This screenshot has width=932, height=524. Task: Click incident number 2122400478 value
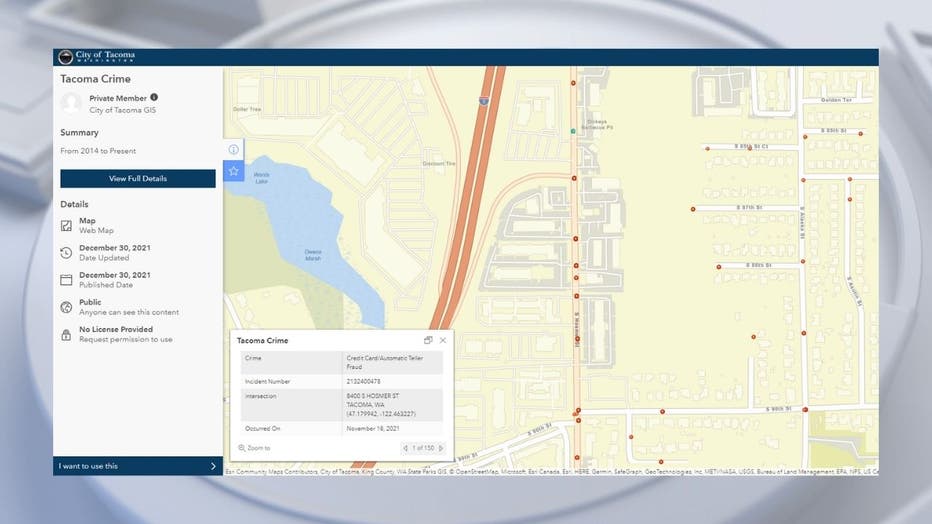[x=363, y=381]
